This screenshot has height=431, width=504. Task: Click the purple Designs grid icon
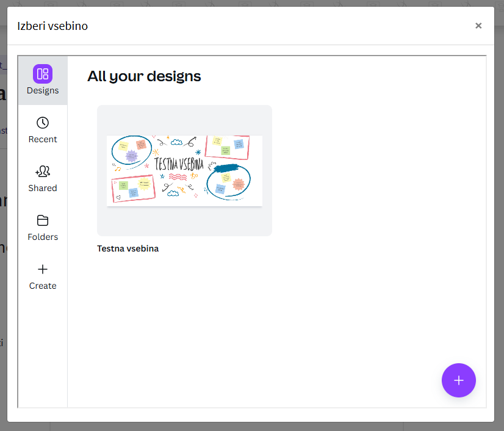click(43, 74)
